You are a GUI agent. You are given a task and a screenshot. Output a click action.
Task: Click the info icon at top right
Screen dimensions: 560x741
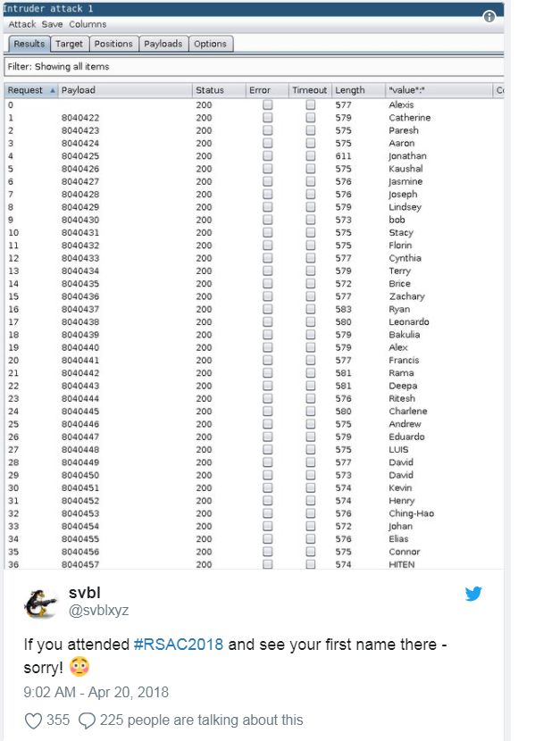pyautogui.click(x=489, y=17)
